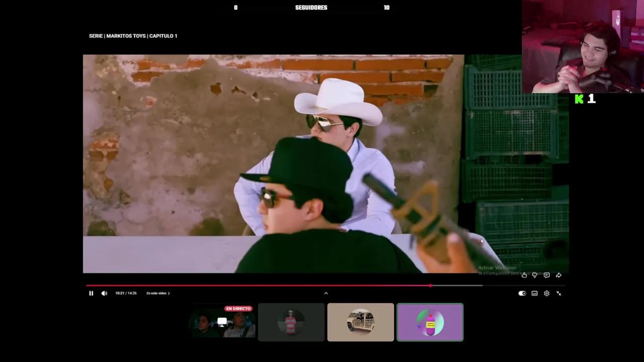Click the streamer webcam overlay
This screenshot has width=644, height=362.
[x=583, y=47]
